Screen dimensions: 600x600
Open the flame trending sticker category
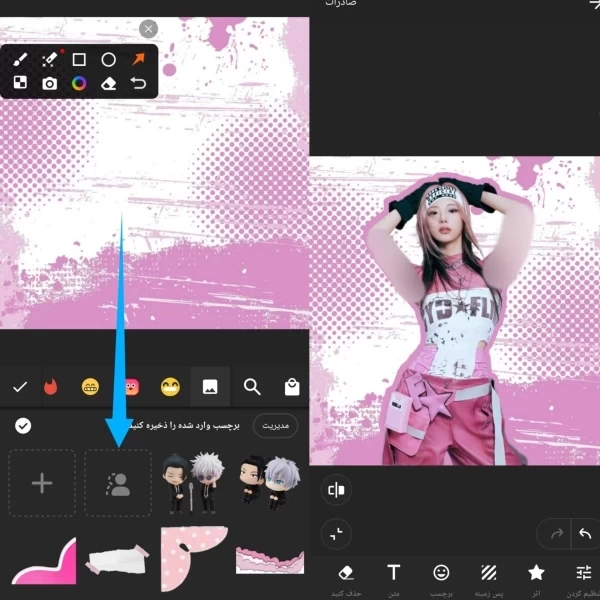(51, 387)
